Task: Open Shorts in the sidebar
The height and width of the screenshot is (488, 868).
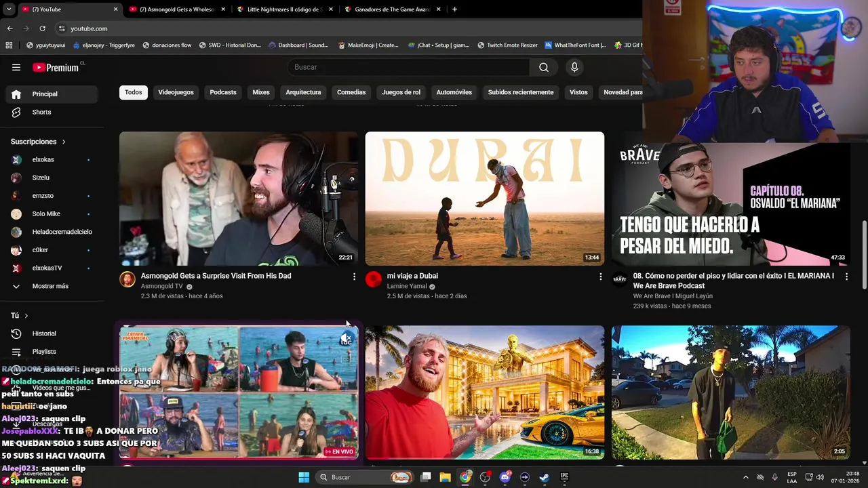Action: click(x=52, y=112)
